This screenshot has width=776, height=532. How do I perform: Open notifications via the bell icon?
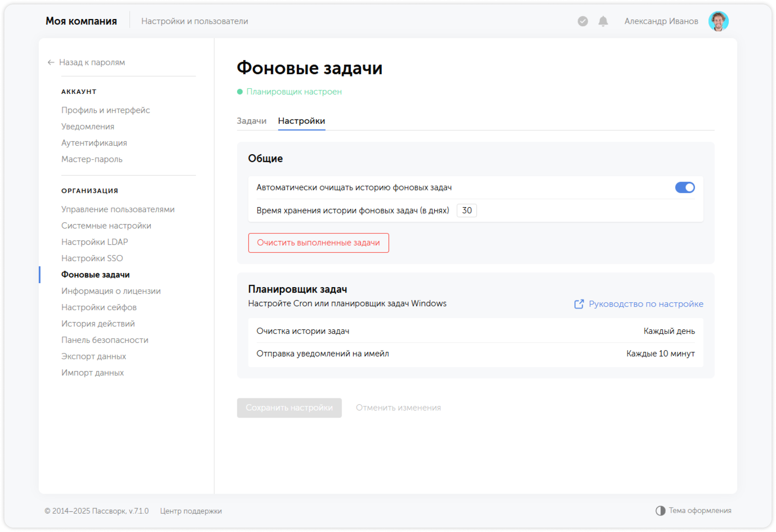602,22
